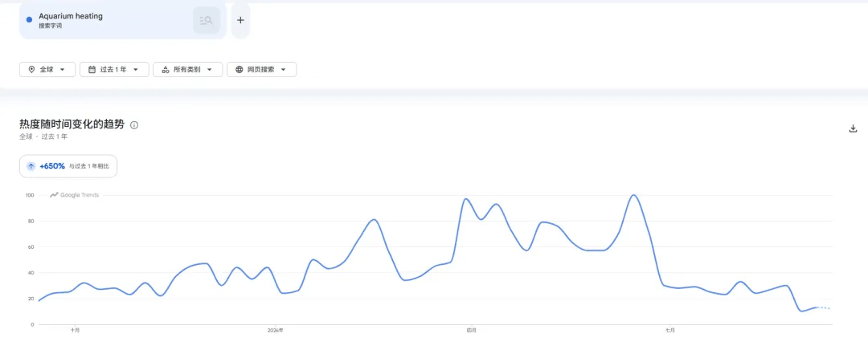Screen dimensions: 868x354
Task: Click the 100 y-axis value
Action: tap(30, 195)
